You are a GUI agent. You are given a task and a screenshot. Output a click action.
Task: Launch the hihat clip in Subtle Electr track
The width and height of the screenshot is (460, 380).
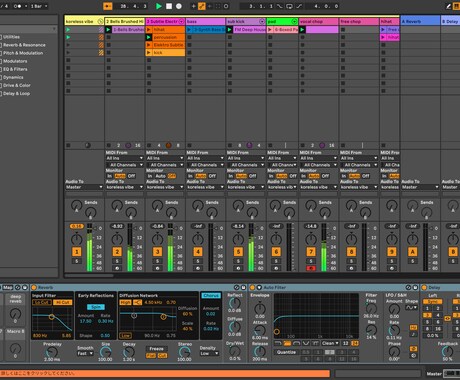point(149,30)
